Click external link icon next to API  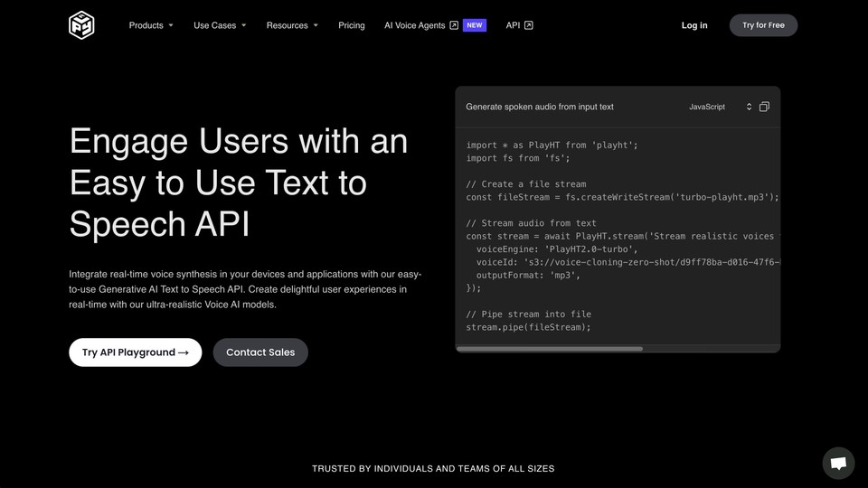(529, 25)
